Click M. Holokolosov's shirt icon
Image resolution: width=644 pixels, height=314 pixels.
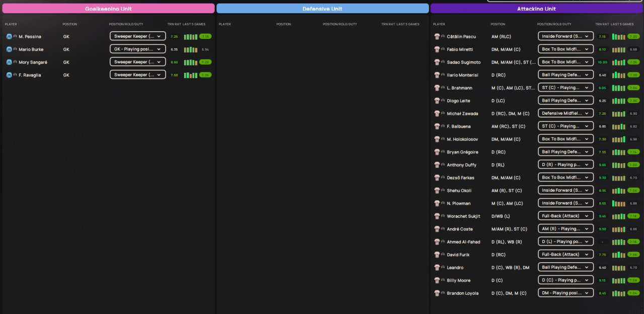click(x=437, y=139)
